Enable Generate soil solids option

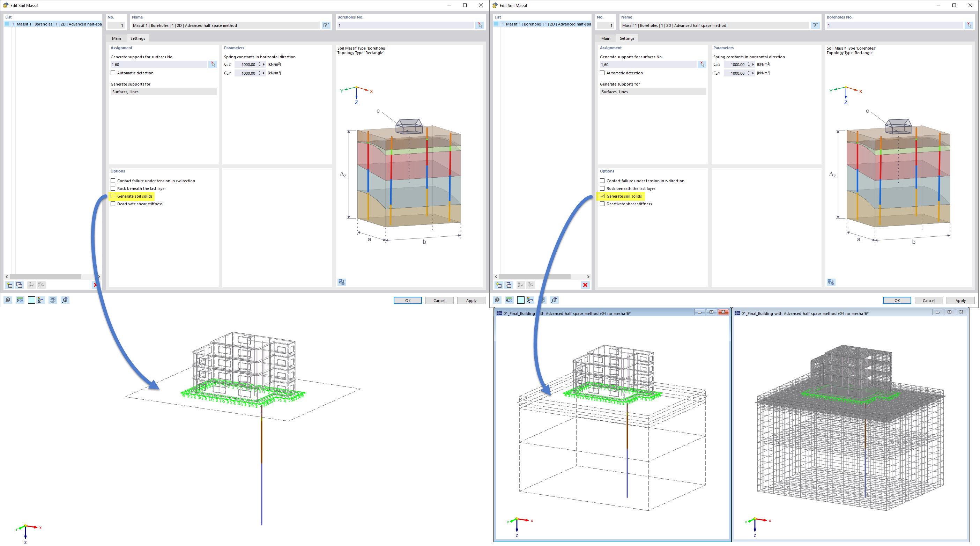point(113,196)
